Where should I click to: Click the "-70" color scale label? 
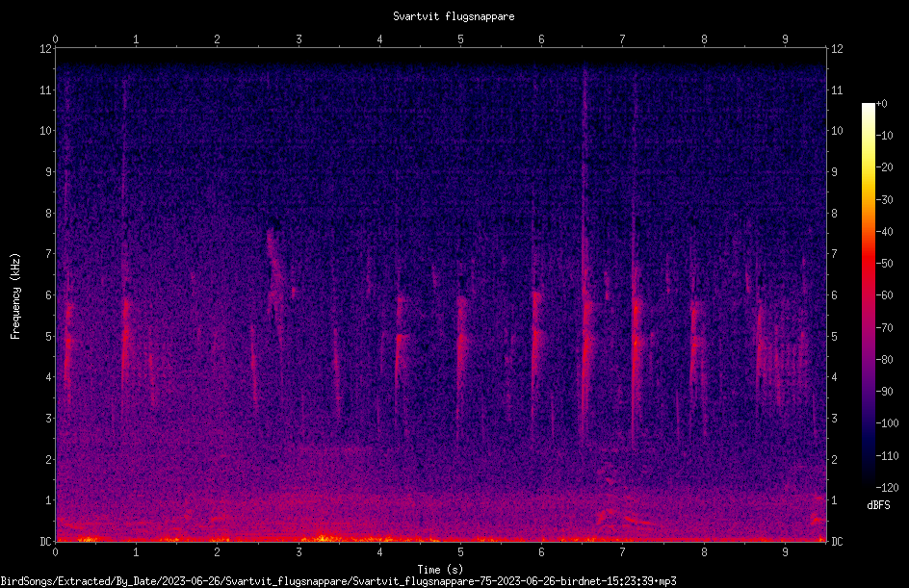[884, 328]
